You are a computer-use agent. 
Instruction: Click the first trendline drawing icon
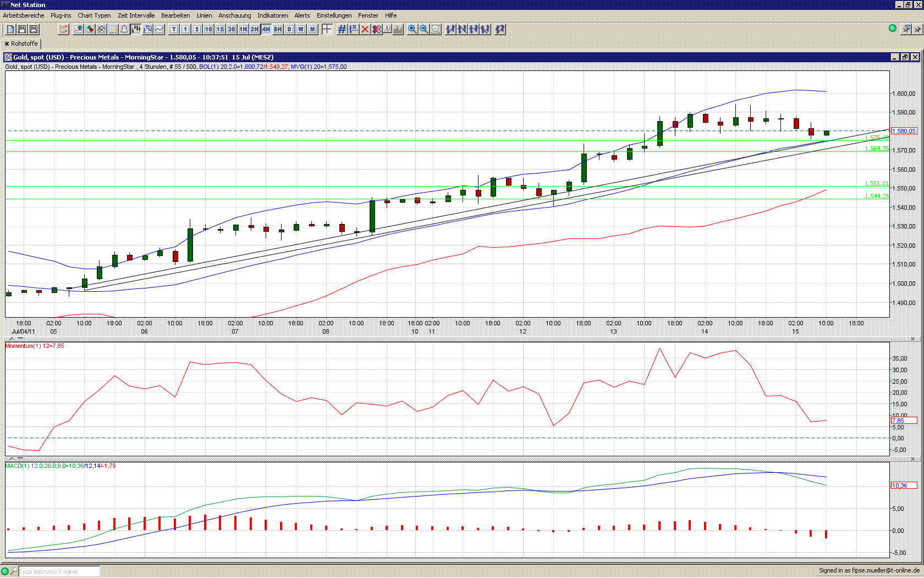450,29
